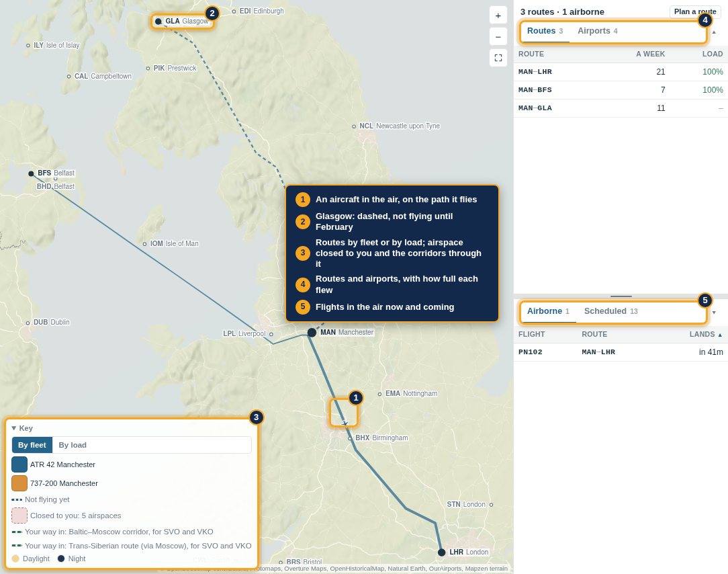728x574 pixels.
Task: Click the BHD Belfast airport marker
Action: pos(55,179)
